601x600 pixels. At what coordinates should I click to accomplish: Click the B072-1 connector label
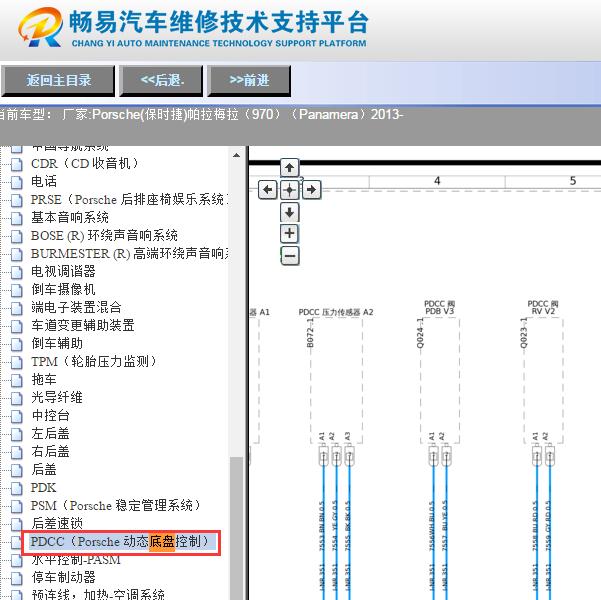coord(310,333)
